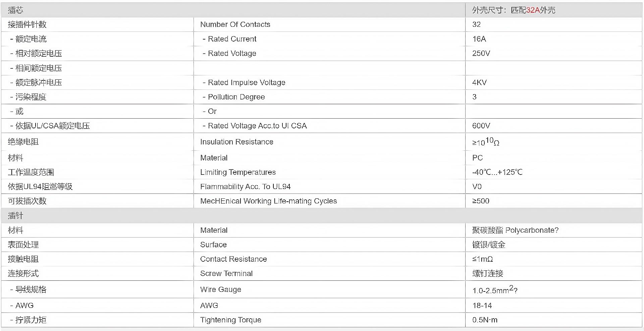
Task: Select the '≥10¹⁰Ω' insulation value
Action: coord(486,142)
